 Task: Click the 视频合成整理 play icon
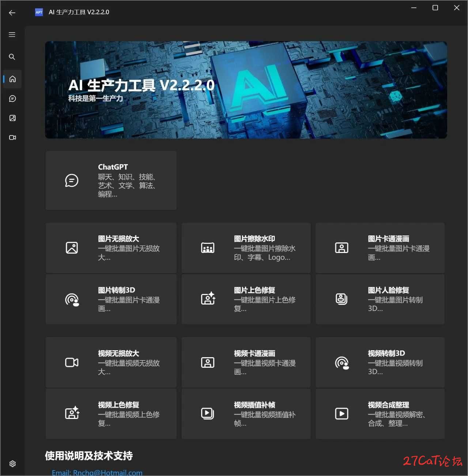point(342,413)
